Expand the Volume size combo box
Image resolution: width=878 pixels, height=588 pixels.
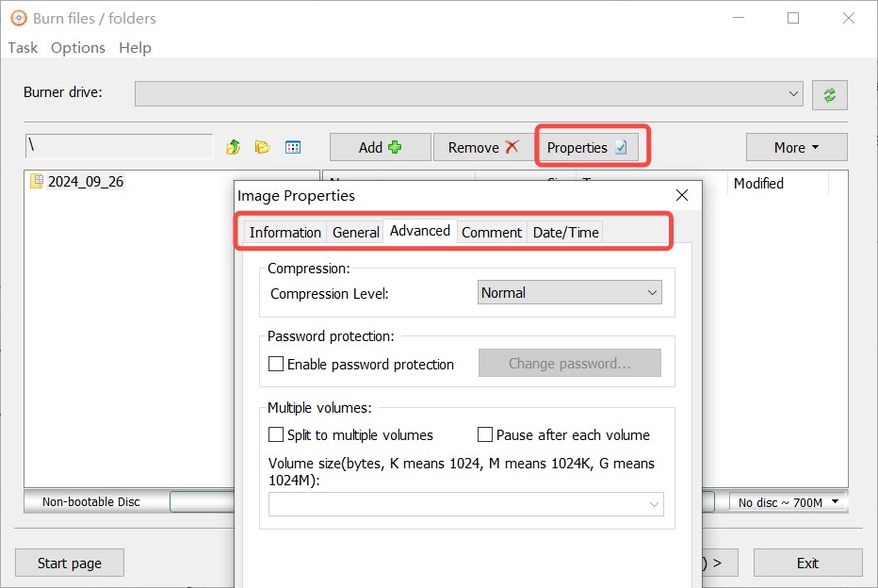coord(466,504)
